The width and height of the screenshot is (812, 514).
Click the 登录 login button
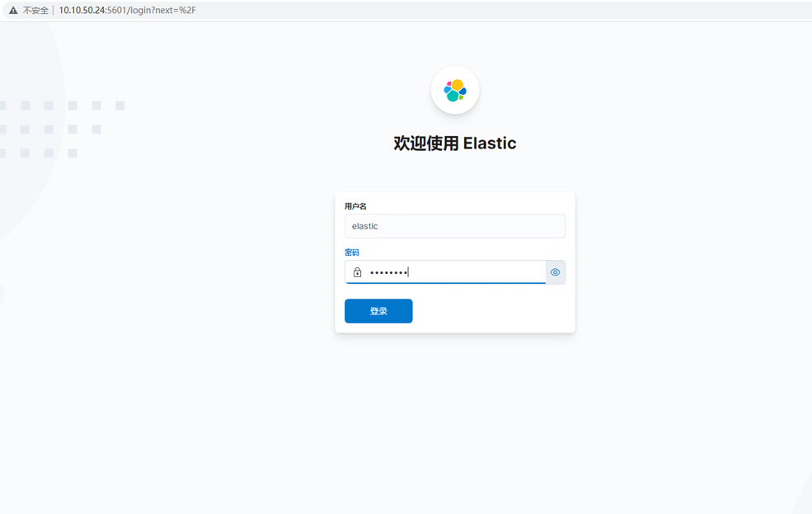(378, 311)
